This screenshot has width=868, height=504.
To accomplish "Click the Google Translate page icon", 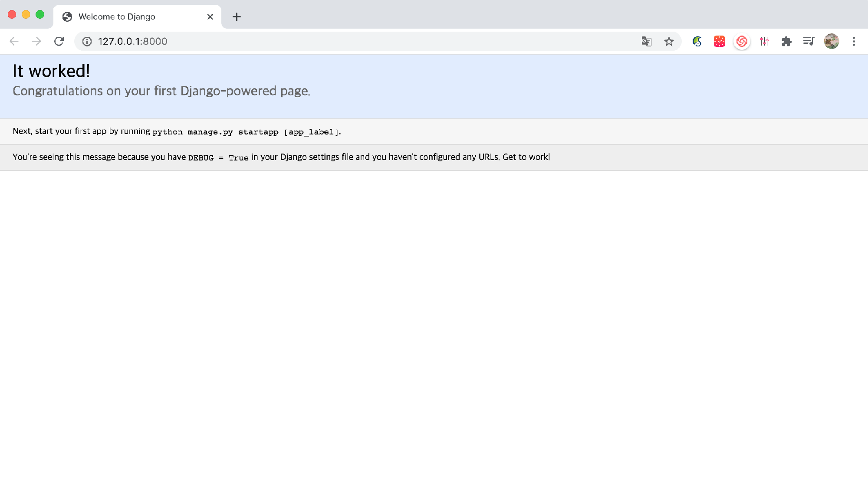I will 646,41.
